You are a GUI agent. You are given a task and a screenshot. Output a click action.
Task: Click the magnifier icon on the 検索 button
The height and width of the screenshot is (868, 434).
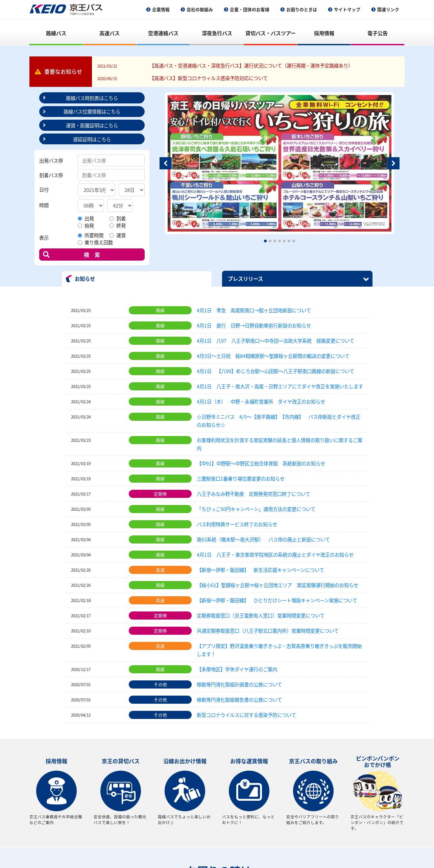[47, 255]
